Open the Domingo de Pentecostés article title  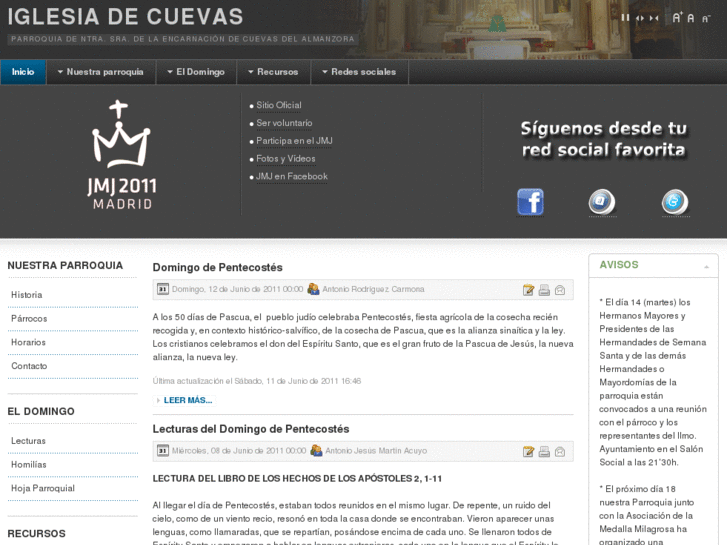pos(217,268)
